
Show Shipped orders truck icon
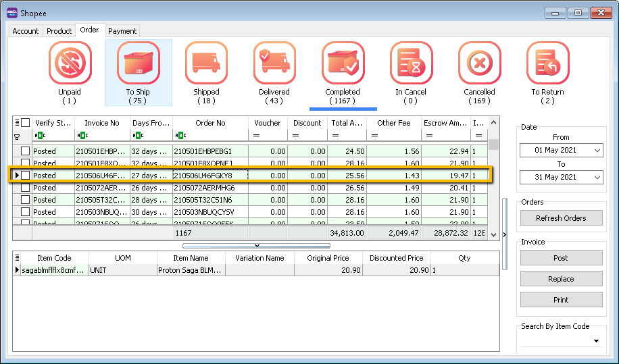click(206, 63)
